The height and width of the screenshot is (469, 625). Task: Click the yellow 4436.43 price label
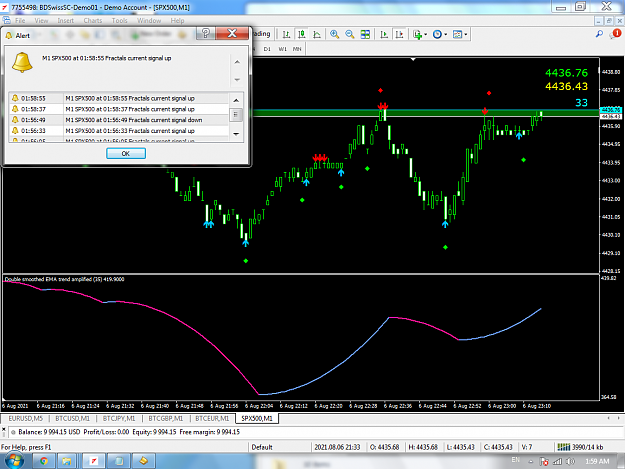(566, 86)
